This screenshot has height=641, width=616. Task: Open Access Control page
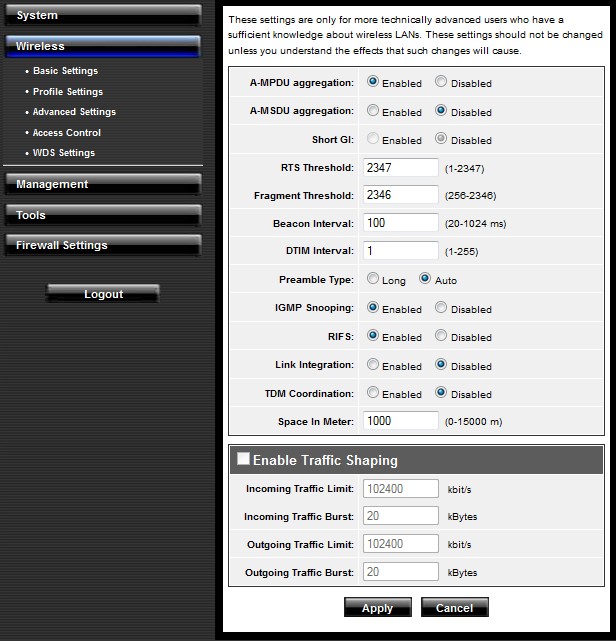66,133
